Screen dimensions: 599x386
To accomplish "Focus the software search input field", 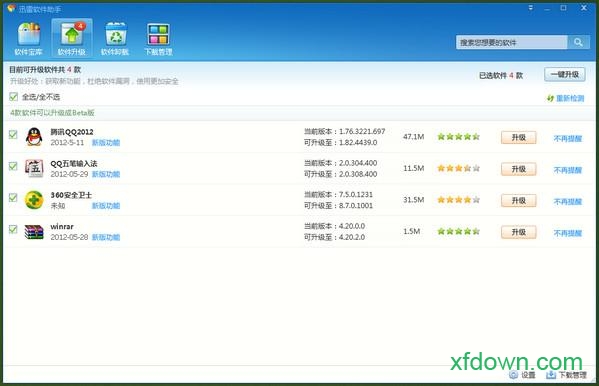I will click(x=512, y=42).
